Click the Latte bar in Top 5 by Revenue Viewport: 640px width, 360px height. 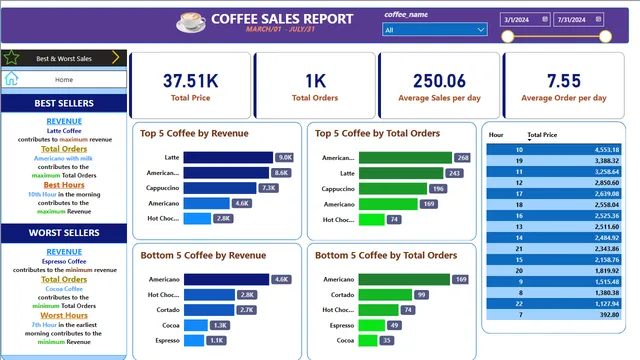pos(228,157)
